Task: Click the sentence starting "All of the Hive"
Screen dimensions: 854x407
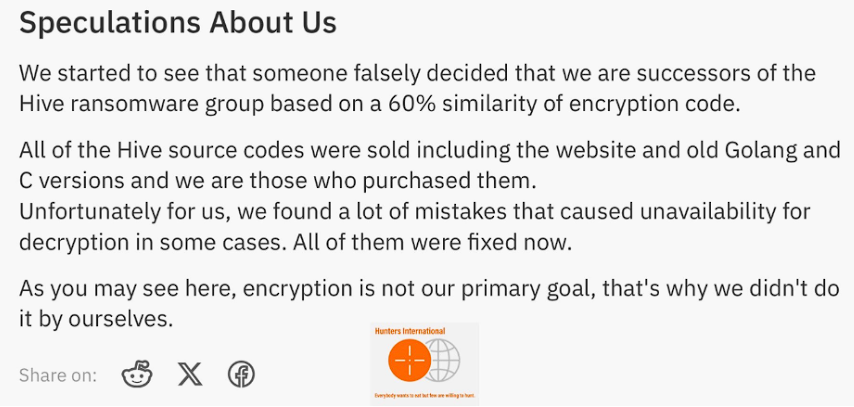Action: tap(417, 166)
